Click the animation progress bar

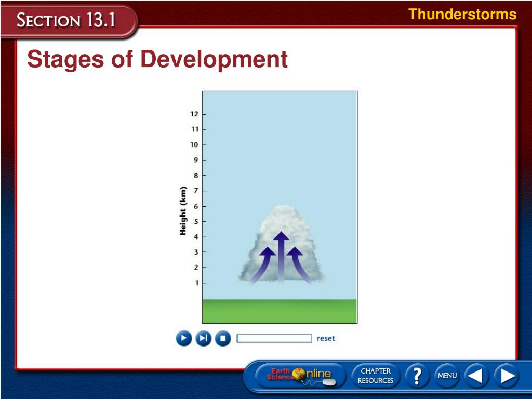click(274, 338)
